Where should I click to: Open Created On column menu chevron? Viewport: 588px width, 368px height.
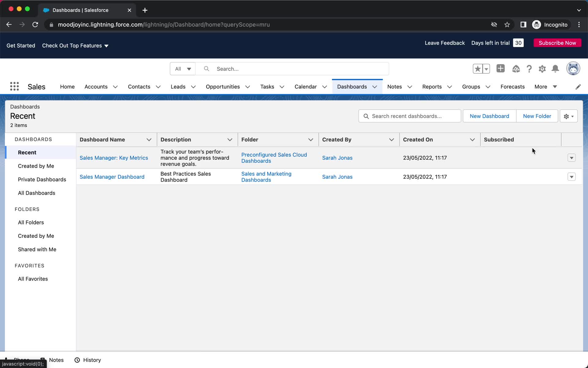coord(472,140)
